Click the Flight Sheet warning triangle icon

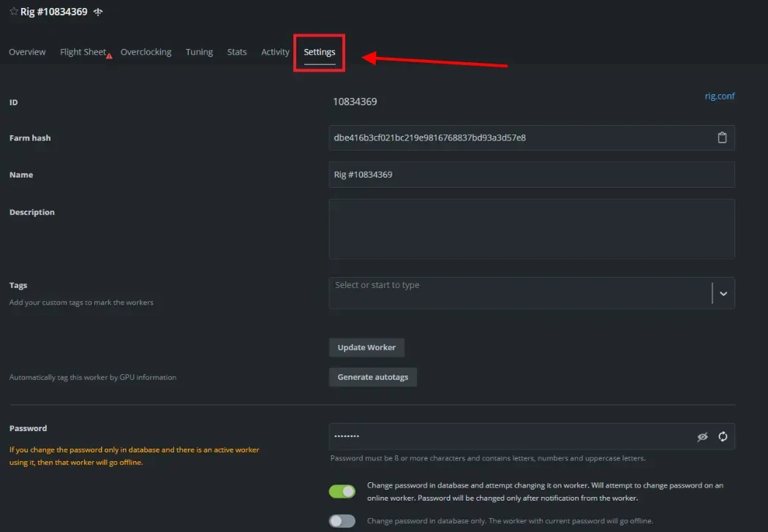(109, 56)
